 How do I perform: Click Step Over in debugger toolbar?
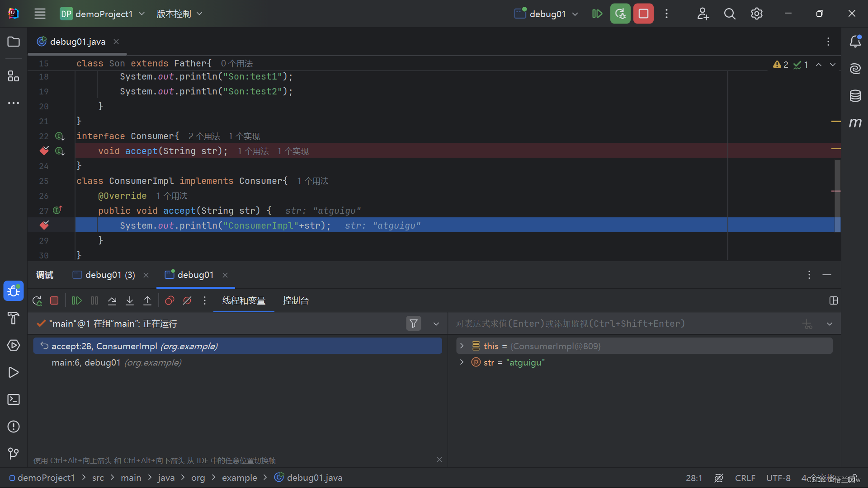tap(112, 300)
